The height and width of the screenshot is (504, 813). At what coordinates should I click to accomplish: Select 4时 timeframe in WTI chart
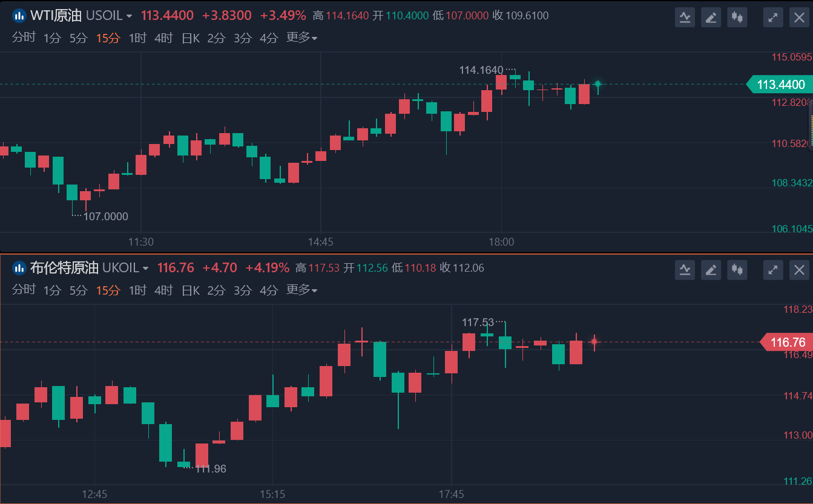[x=163, y=38]
